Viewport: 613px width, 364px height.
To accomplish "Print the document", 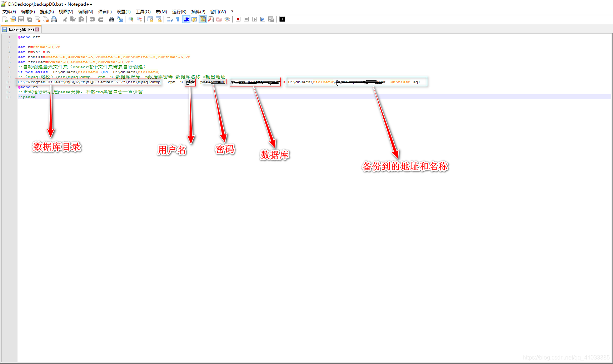I will pos(54,19).
